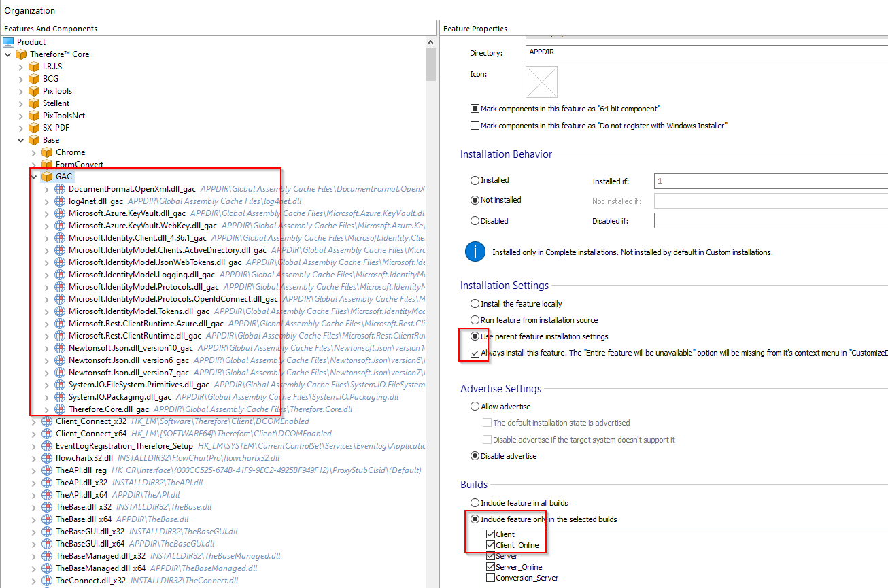Expand the Chrome feature node

tap(33, 152)
